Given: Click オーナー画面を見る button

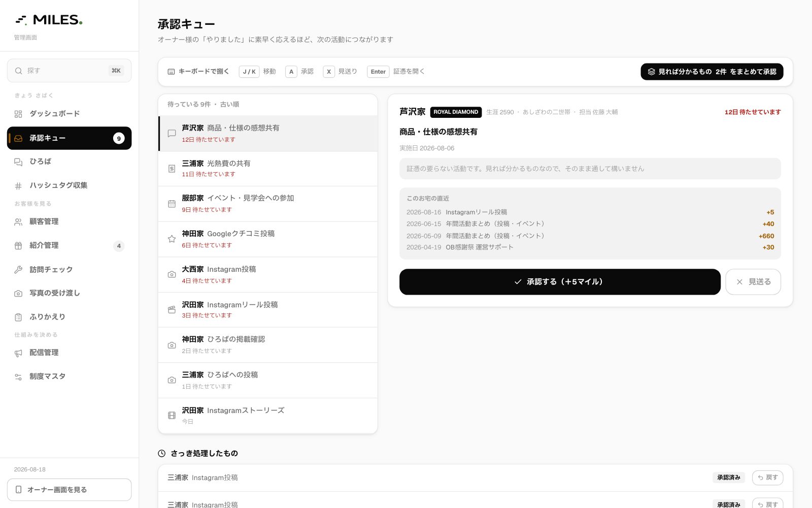Looking at the screenshot, I should 70,490.
